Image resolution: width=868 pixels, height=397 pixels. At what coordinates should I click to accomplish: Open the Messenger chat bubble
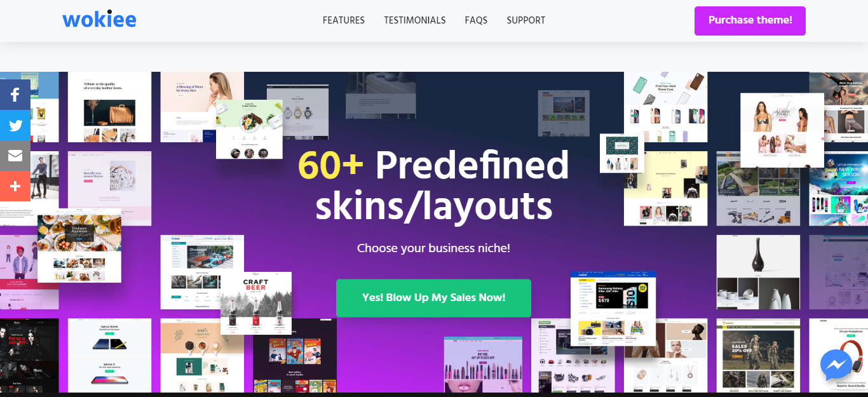(836, 365)
